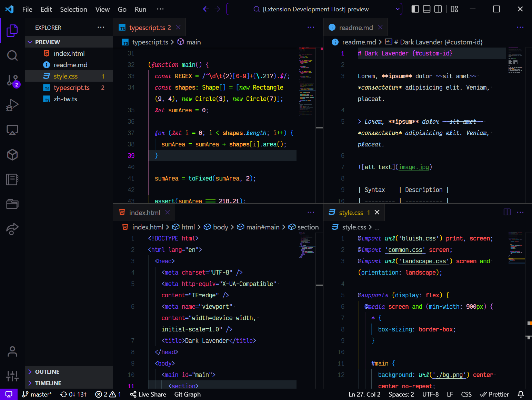Click the body breadcrumb in index.html
The image size is (532, 400).
point(216,227)
